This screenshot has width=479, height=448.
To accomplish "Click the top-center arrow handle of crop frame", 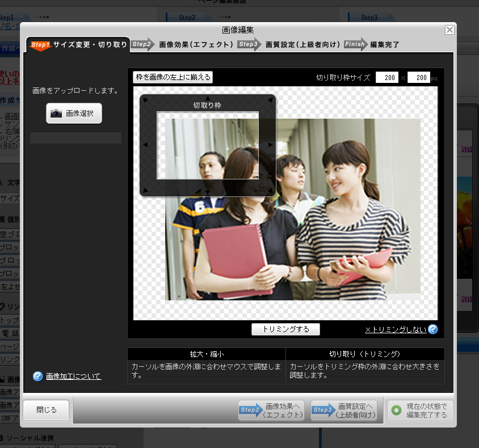I will click(x=208, y=98).
